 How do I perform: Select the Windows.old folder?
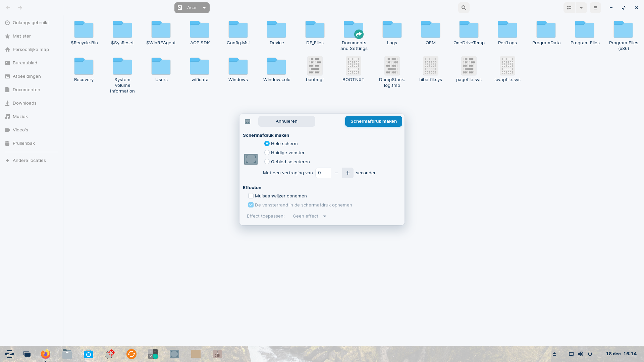277,70
